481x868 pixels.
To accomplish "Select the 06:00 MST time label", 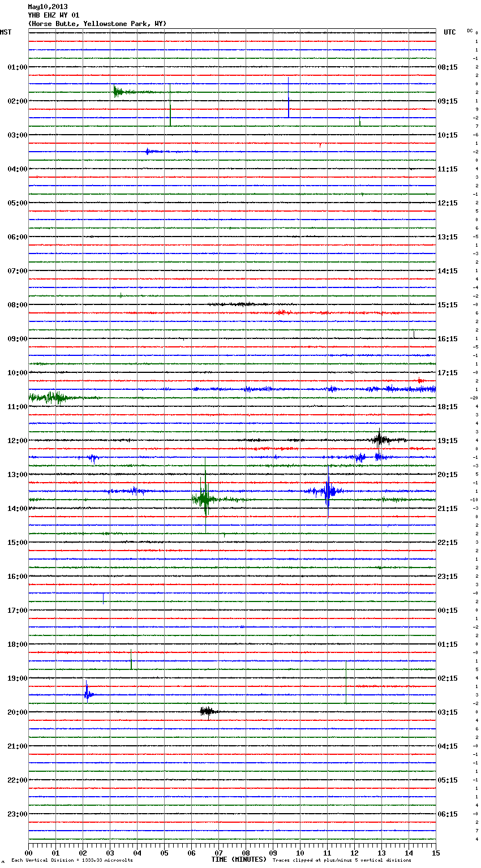I will coord(18,237).
